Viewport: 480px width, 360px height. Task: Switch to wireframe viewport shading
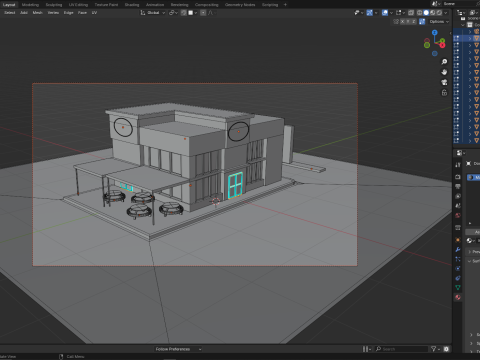[x=419, y=13]
